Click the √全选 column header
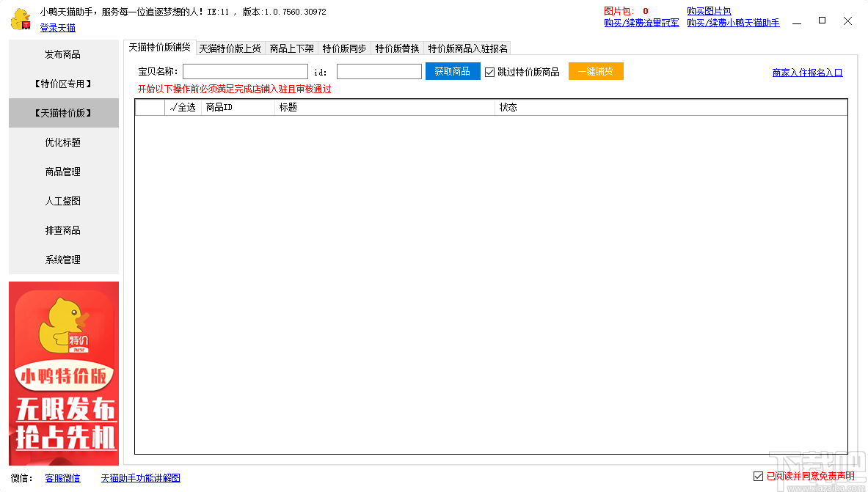This screenshot has height=492, width=868. click(183, 107)
